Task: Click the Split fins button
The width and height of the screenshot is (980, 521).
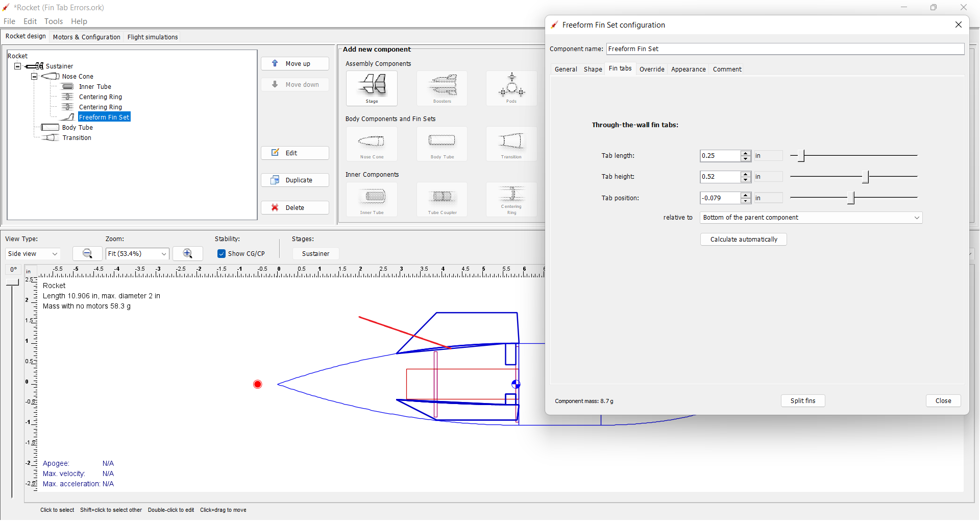Action: point(802,400)
